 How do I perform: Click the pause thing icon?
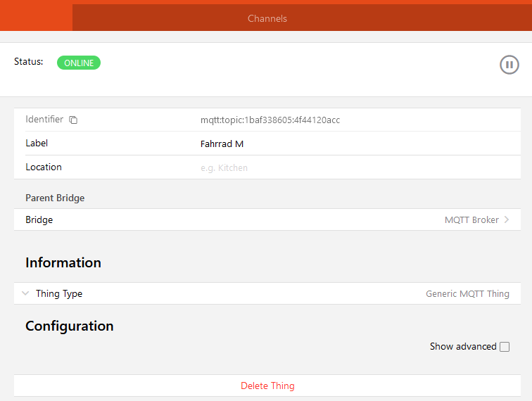point(509,65)
